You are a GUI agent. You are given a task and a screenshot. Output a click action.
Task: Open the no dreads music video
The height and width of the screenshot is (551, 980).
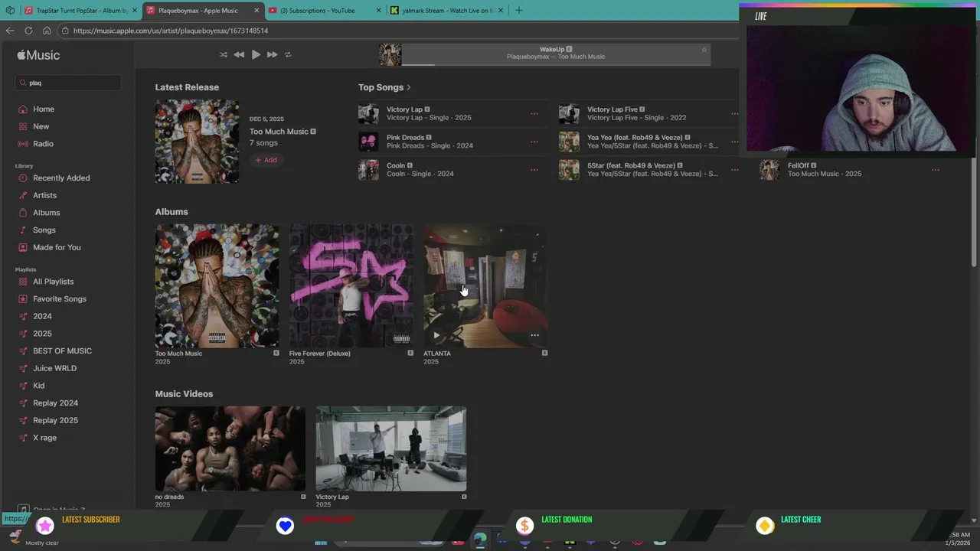pos(230,449)
